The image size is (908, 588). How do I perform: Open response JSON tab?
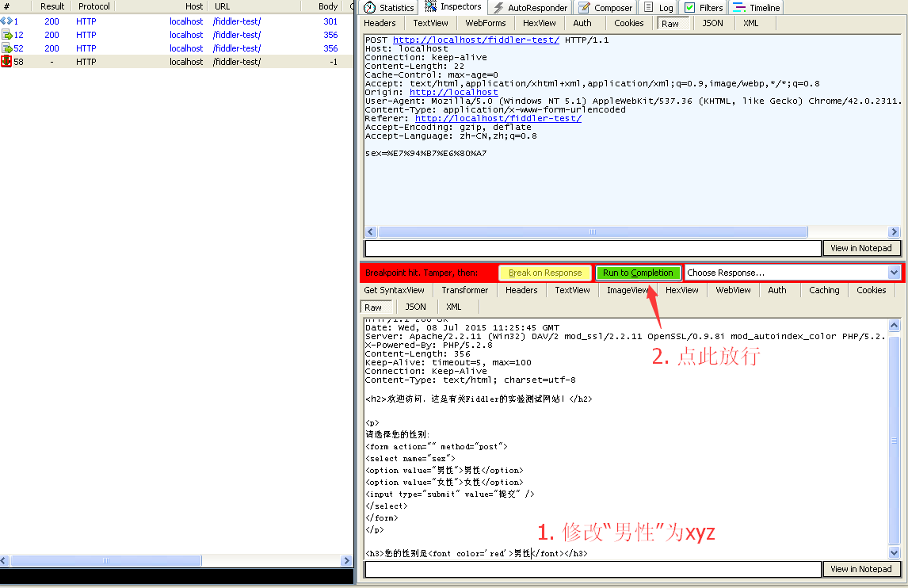click(x=415, y=307)
